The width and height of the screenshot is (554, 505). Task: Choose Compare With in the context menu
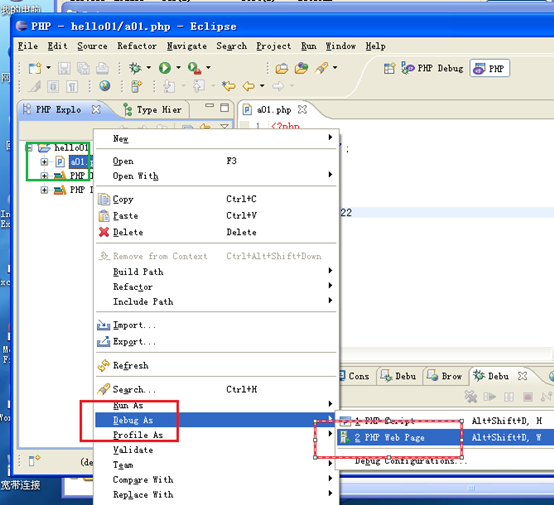[x=216, y=480]
